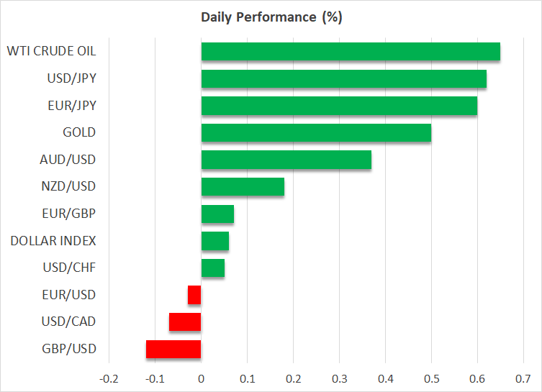Click the NZD/USD green bar
This screenshot has height=392, width=542.
(x=243, y=187)
